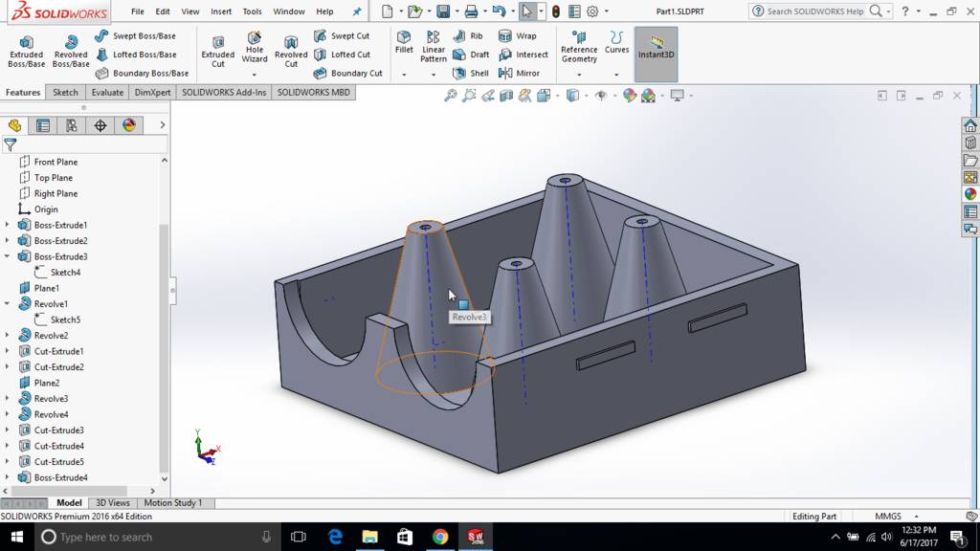Use the Rib feature

(x=468, y=36)
